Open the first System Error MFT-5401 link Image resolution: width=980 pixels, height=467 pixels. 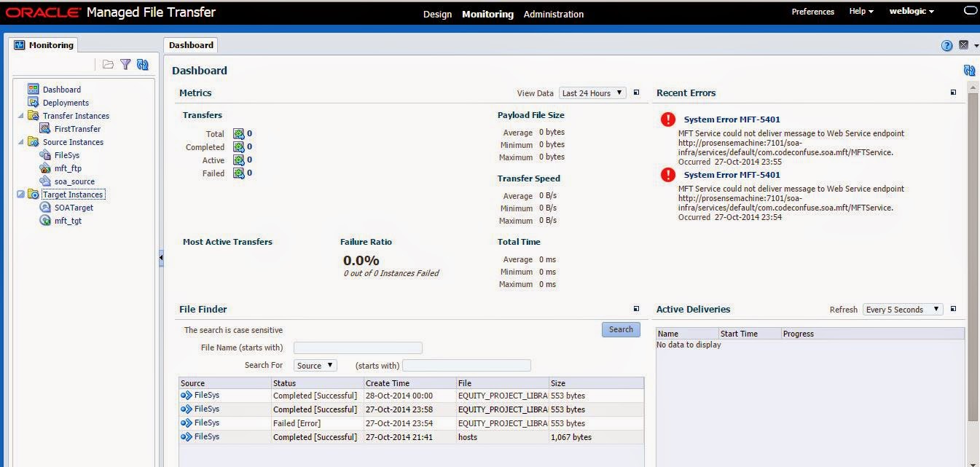click(732, 119)
